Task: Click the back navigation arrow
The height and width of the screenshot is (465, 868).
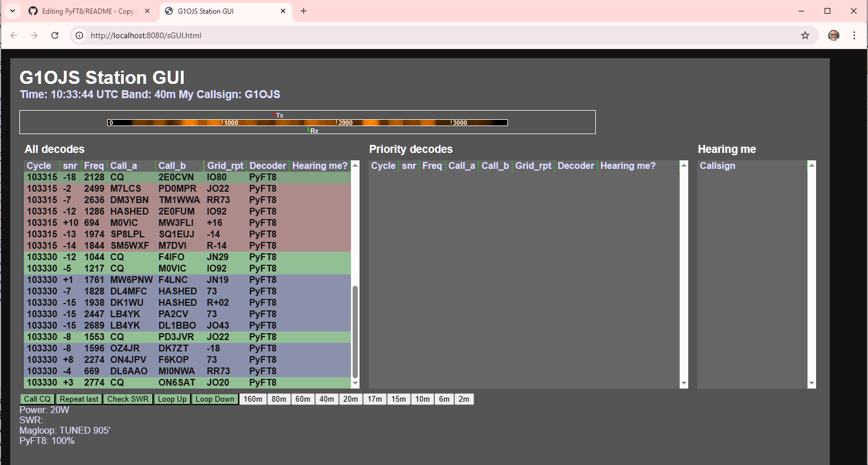Action: (x=14, y=35)
